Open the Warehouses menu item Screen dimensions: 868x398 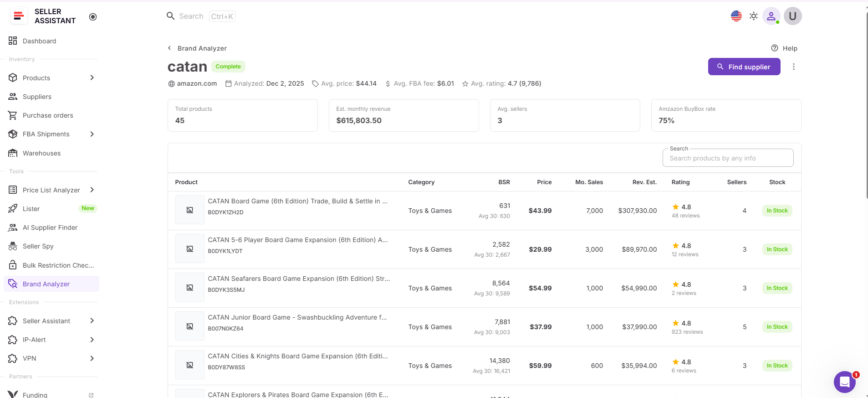click(51, 153)
